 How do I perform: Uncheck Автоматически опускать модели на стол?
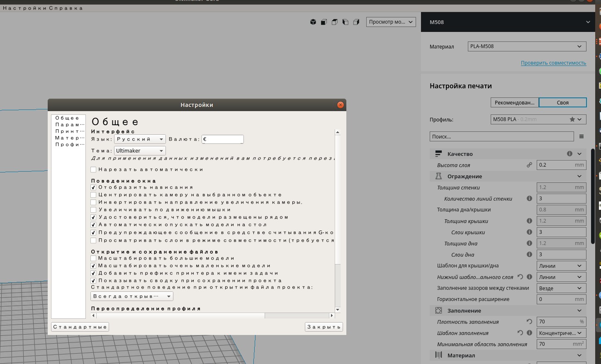tap(93, 225)
